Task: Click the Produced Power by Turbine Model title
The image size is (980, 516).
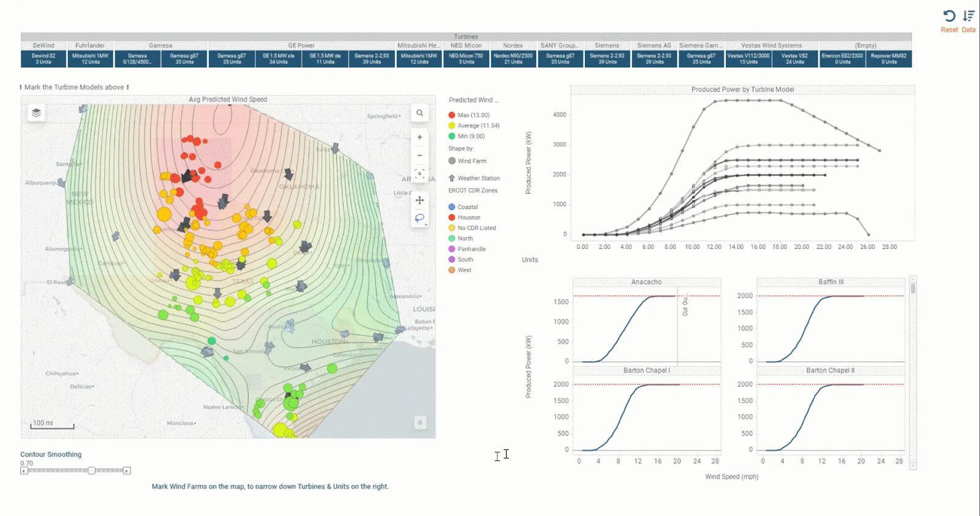Action: tap(742, 89)
